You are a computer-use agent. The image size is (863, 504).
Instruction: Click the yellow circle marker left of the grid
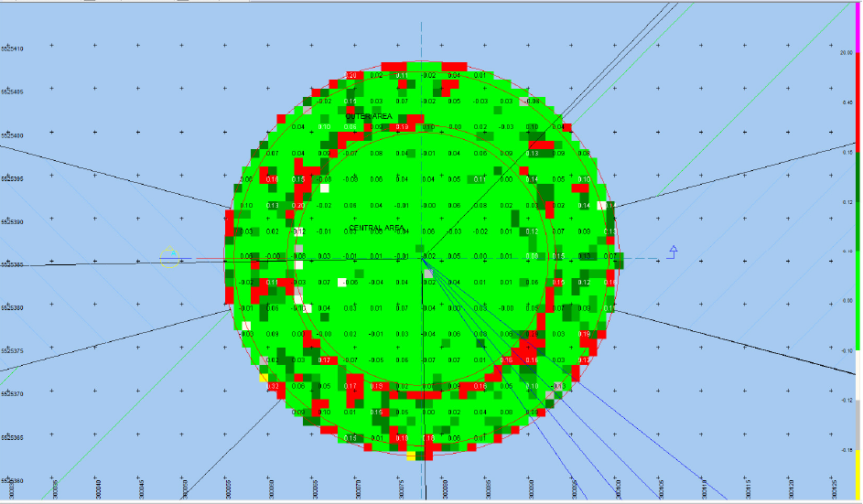tap(169, 258)
